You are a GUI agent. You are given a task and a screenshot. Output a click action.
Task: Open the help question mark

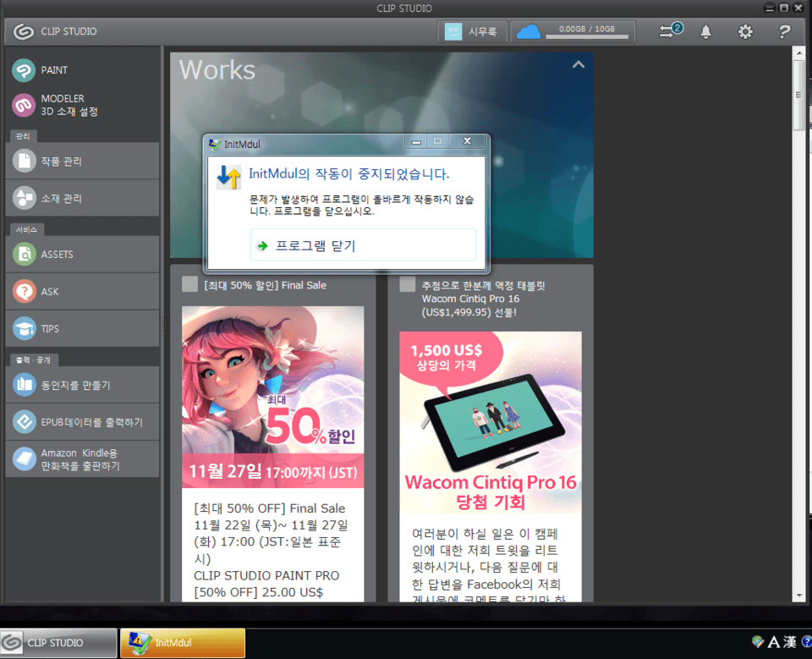[785, 32]
